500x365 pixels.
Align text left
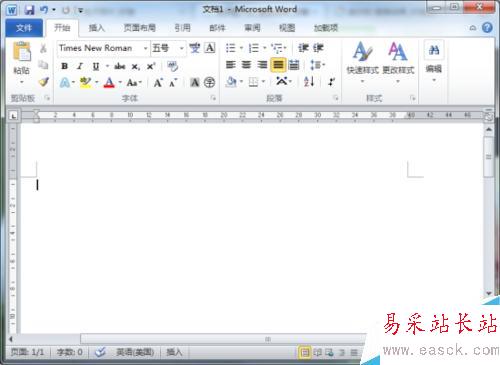pos(231,65)
